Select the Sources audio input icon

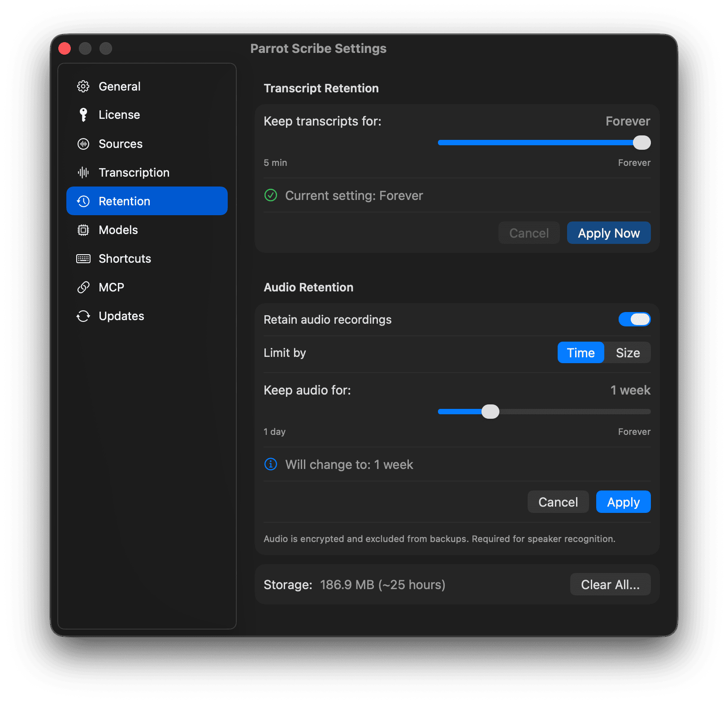pyautogui.click(x=83, y=144)
